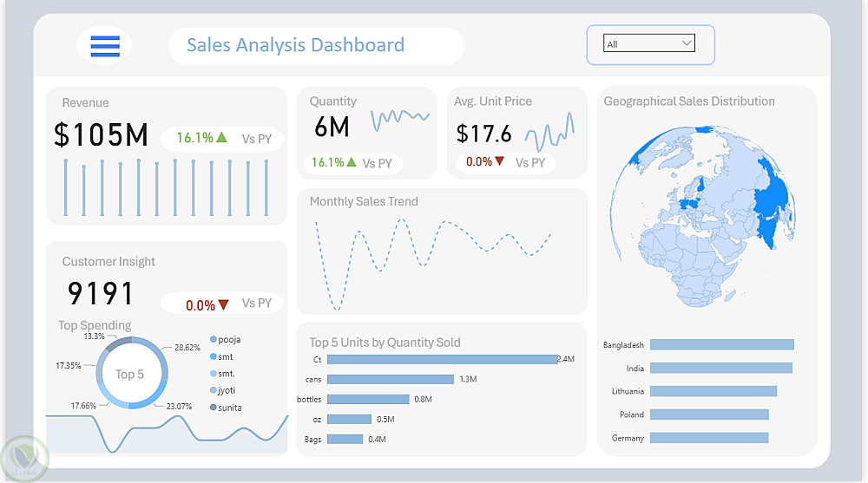Select the Ct bar in Top 5 Units
This screenshot has width=868, height=483.
pyautogui.click(x=443, y=359)
